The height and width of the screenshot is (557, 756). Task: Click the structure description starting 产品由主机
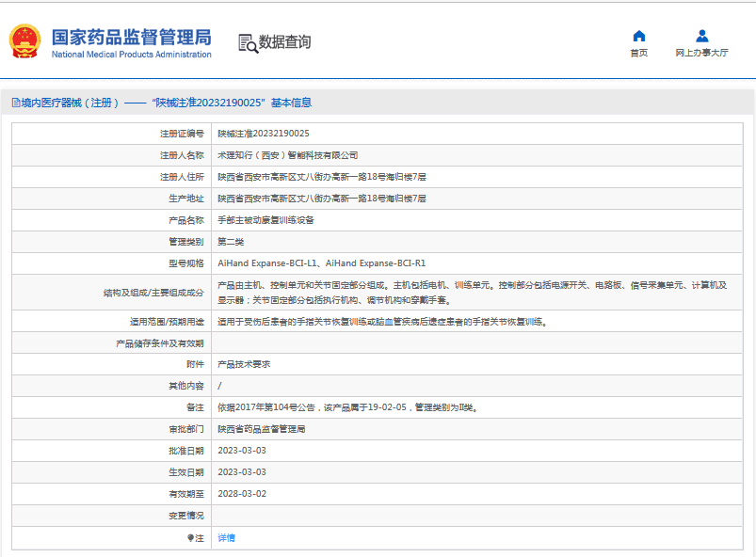pos(472,293)
